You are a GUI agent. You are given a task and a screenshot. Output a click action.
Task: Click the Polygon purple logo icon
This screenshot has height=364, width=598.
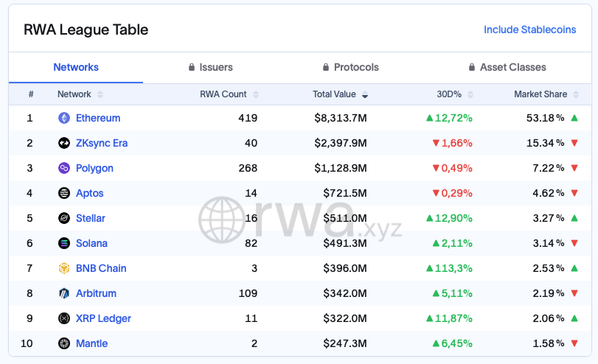(x=64, y=168)
